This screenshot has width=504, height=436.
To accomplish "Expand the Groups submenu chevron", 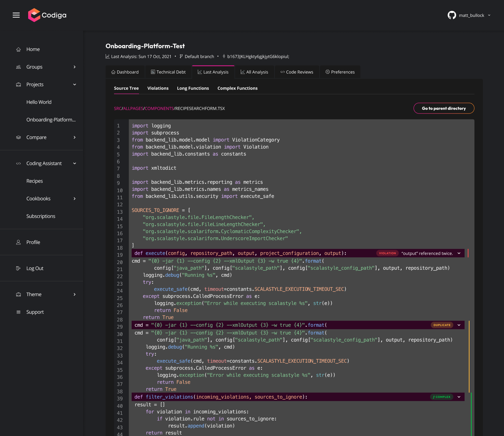I will coord(75,67).
